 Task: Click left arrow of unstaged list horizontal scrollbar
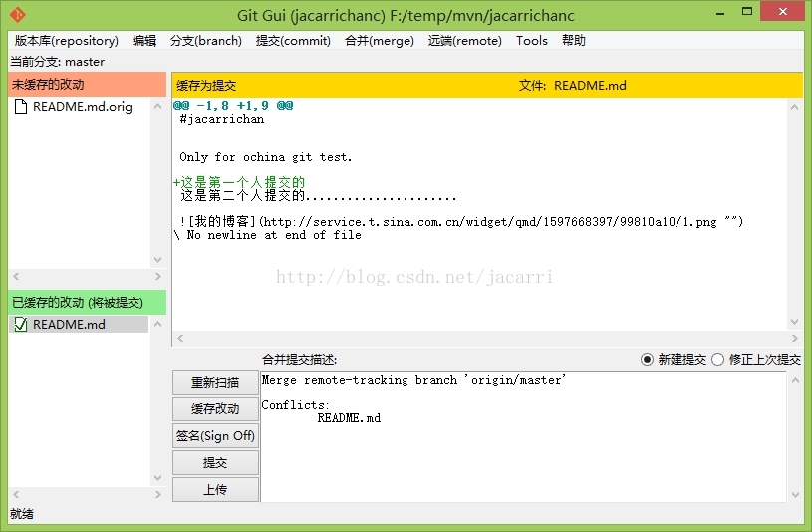[x=16, y=277]
